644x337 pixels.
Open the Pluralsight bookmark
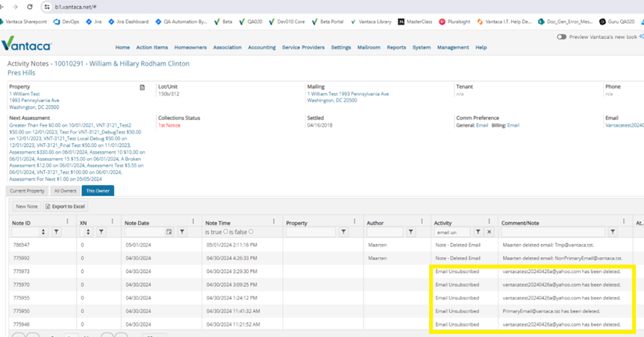coord(454,22)
